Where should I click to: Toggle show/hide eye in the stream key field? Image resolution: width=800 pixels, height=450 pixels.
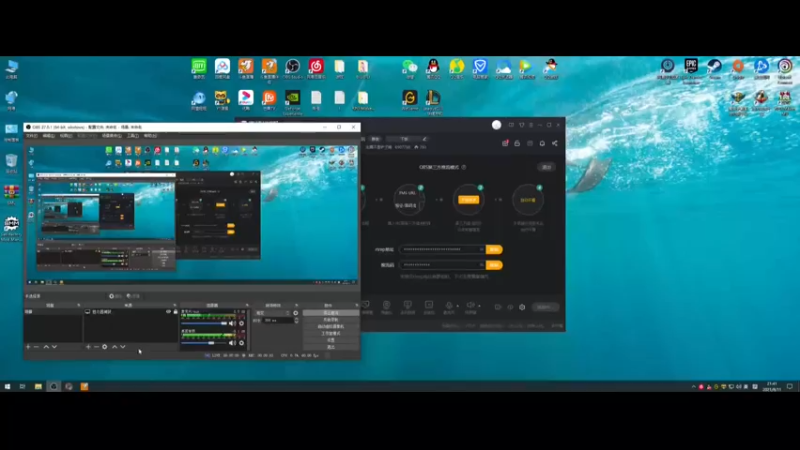(x=481, y=265)
